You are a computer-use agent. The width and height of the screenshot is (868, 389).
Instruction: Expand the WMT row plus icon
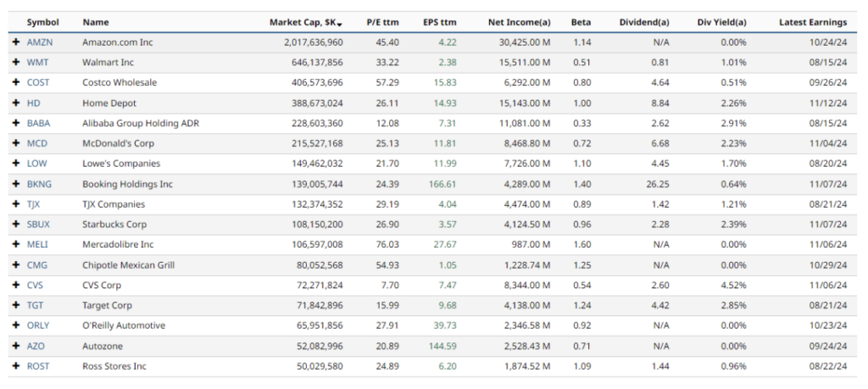point(16,63)
